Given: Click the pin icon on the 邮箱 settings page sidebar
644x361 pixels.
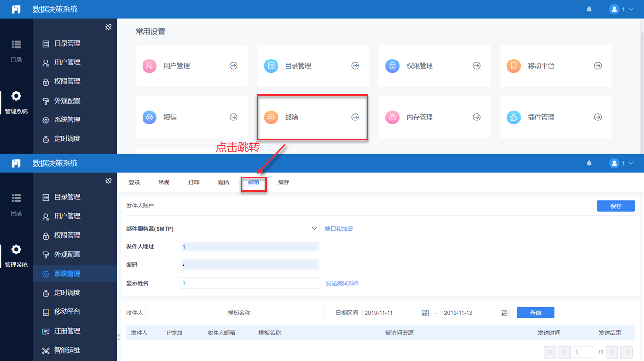Looking at the screenshot, I should pos(108,181).
